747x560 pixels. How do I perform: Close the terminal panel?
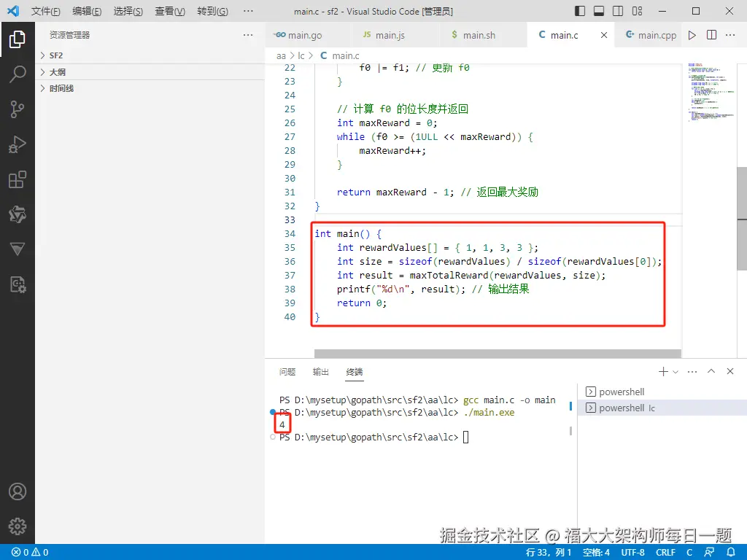[x=729, y=371]
